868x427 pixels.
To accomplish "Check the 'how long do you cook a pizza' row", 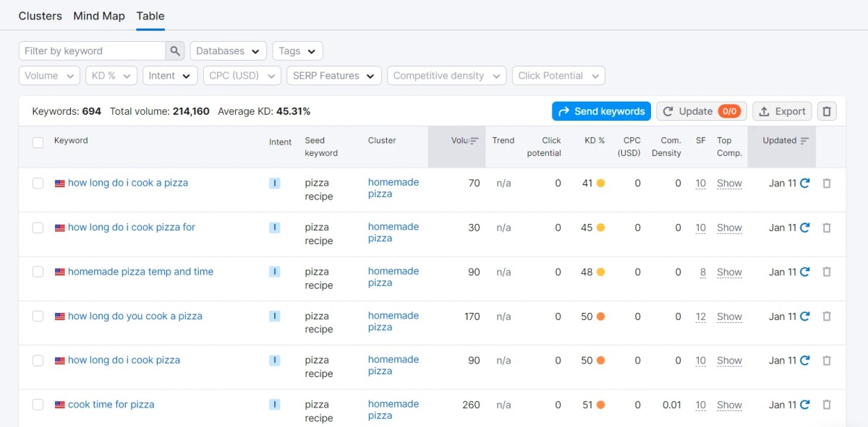I will pyautogui.click(x=38, y=316).
